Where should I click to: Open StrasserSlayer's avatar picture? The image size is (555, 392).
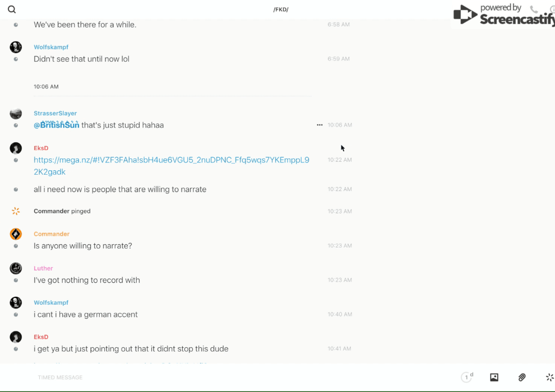[16, 114]
